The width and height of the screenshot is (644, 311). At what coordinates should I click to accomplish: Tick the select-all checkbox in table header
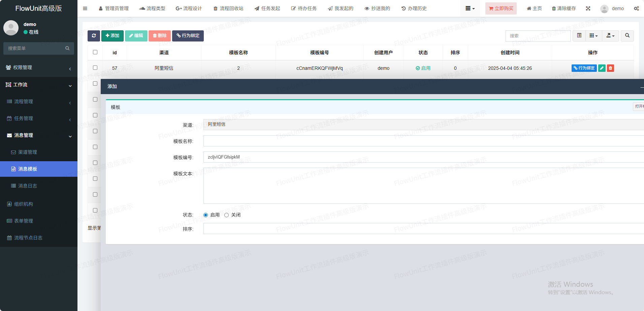(95, 52)
